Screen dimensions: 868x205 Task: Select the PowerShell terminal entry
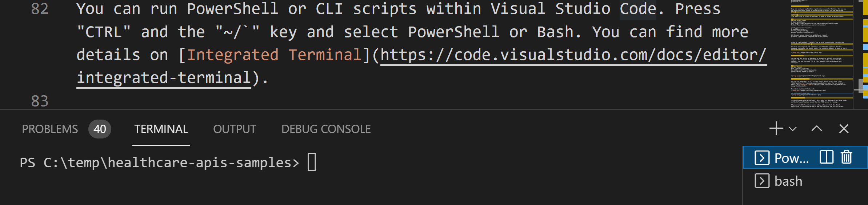805,157
